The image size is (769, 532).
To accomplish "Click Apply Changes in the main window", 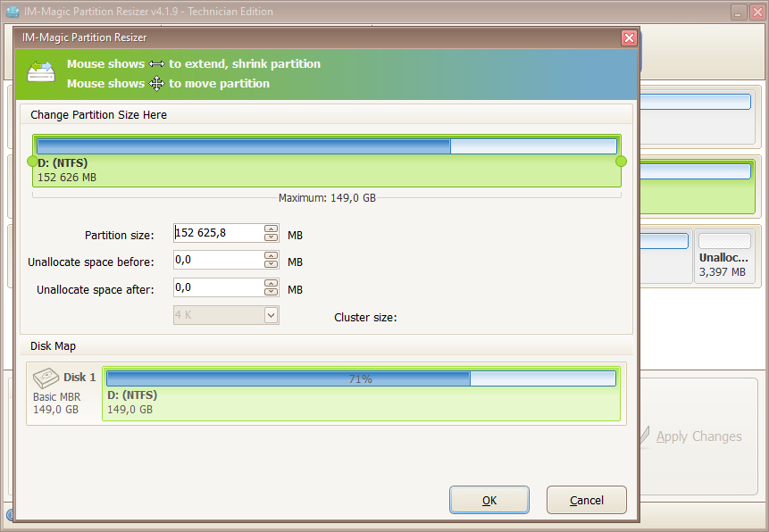I will pyautogui.click(x=698, y=436).
